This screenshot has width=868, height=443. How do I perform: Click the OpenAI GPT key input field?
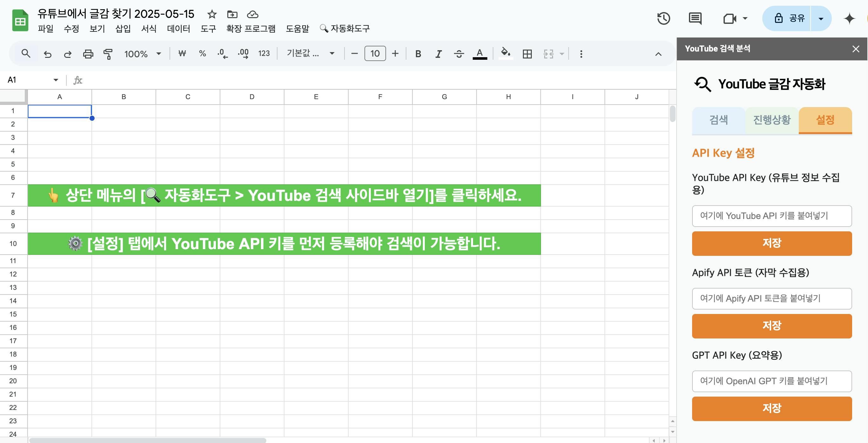click(772, 381)
